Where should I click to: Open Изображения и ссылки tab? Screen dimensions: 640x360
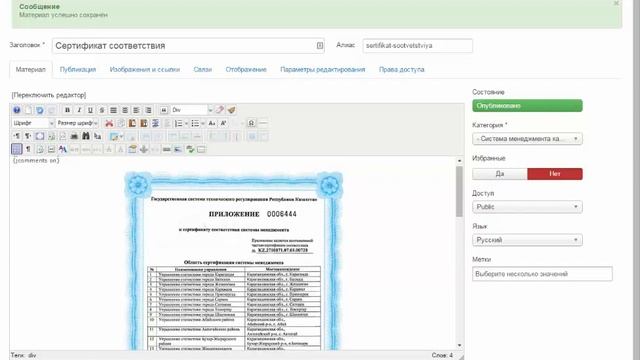pyautogui.click(x=144, y=69)
